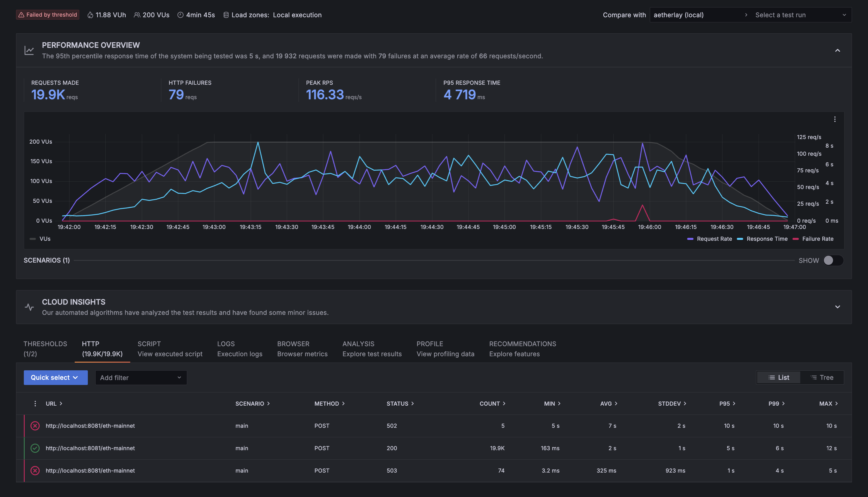Image resolution: width=868 pixels, height=497 pixels.
Task: Open the Add filter field
Action: [x=141, y=377]
